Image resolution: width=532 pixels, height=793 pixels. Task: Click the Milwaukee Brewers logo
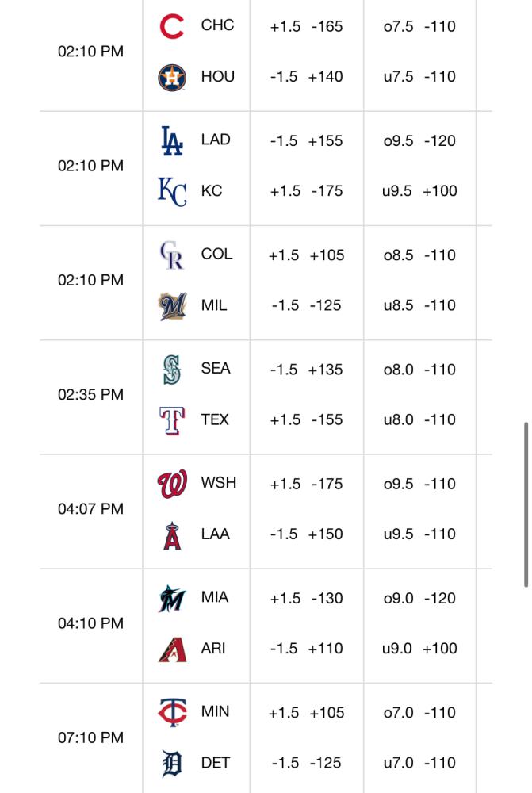(x=172, y=306)
